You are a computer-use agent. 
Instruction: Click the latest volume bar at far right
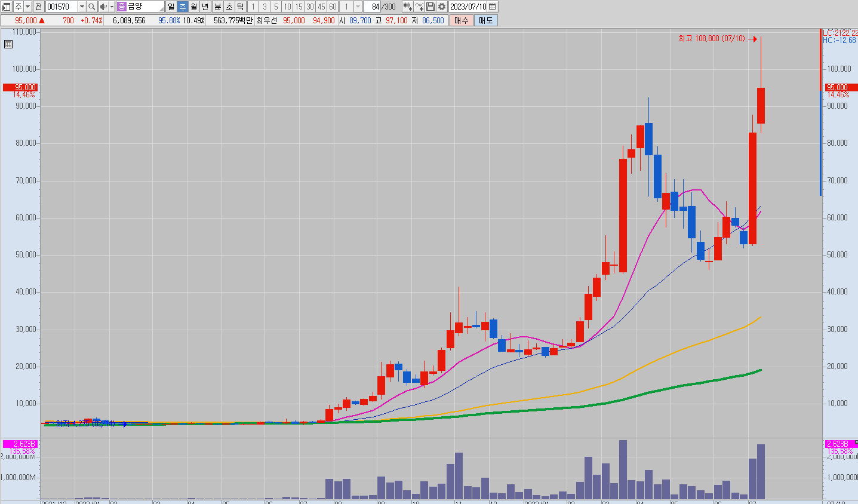[x=761, y=472]
